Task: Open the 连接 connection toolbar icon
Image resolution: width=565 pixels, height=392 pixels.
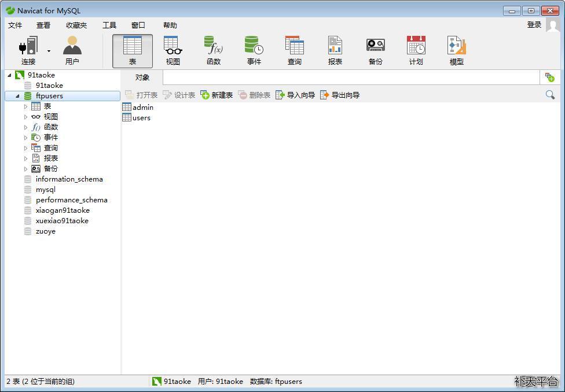Action: pyautogui.click(x=28, y=51)
